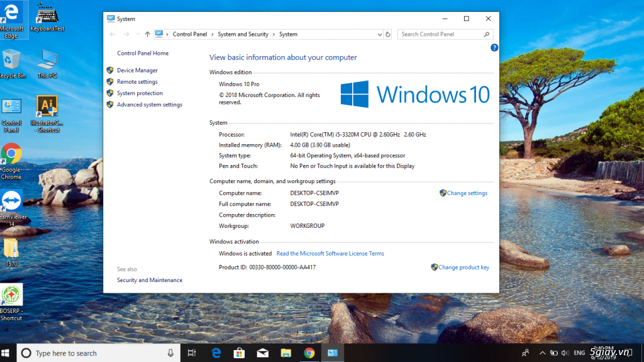Click the volume speaker icon
The image size is (644, 362).
(565, 353)
